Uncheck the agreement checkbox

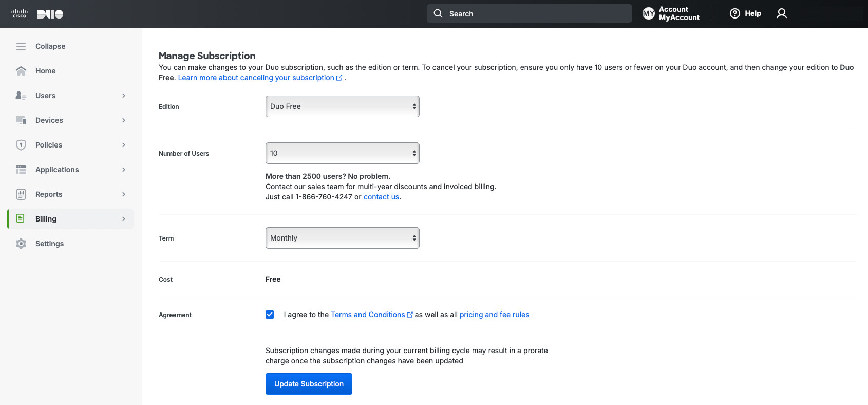[270, 315]
